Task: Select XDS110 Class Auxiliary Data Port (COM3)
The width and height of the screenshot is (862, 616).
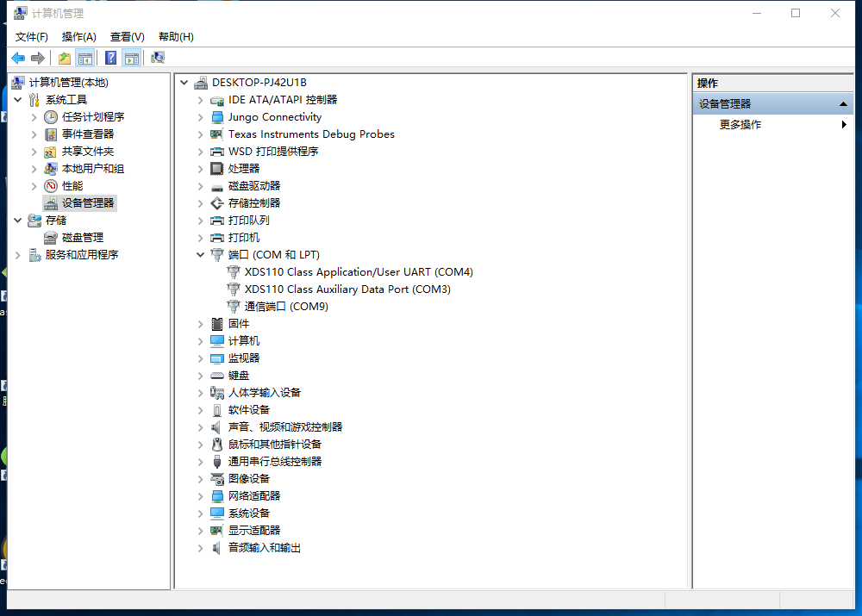Action: (347, 289)
